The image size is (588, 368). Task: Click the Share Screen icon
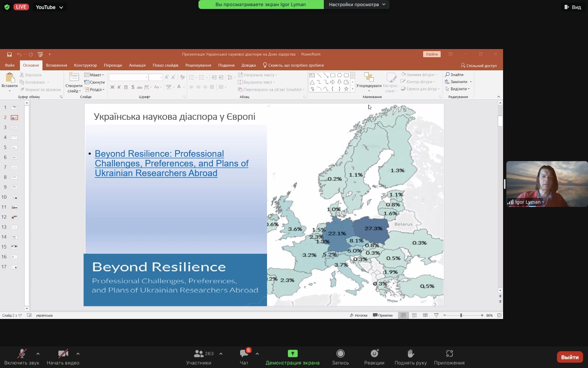[x=292, y=354]
